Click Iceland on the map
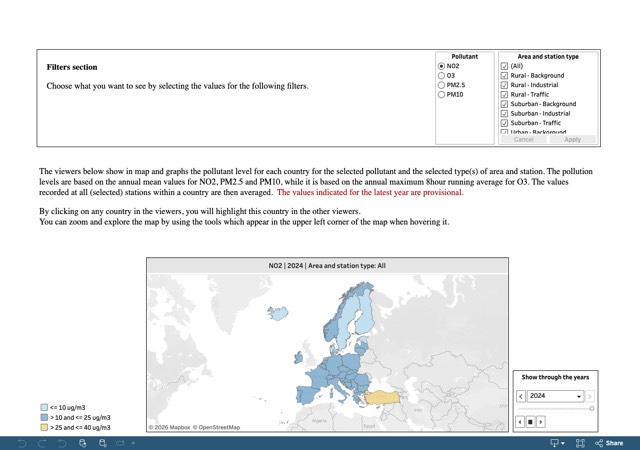The height and width of the screenshot is (450, 640). click(x=278, y=314)
